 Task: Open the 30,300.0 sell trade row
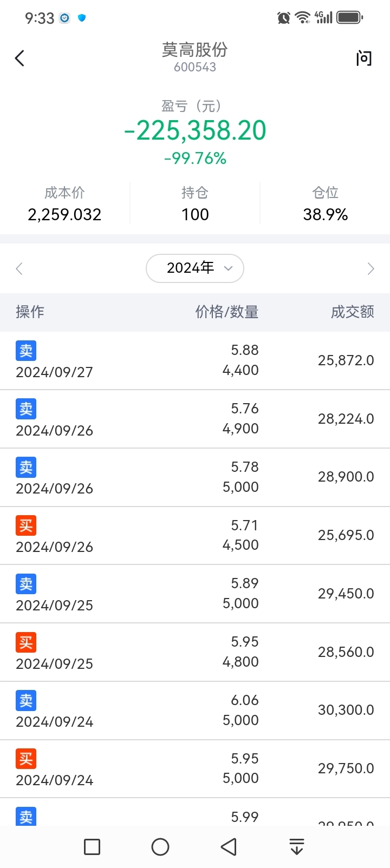point(195,710)
